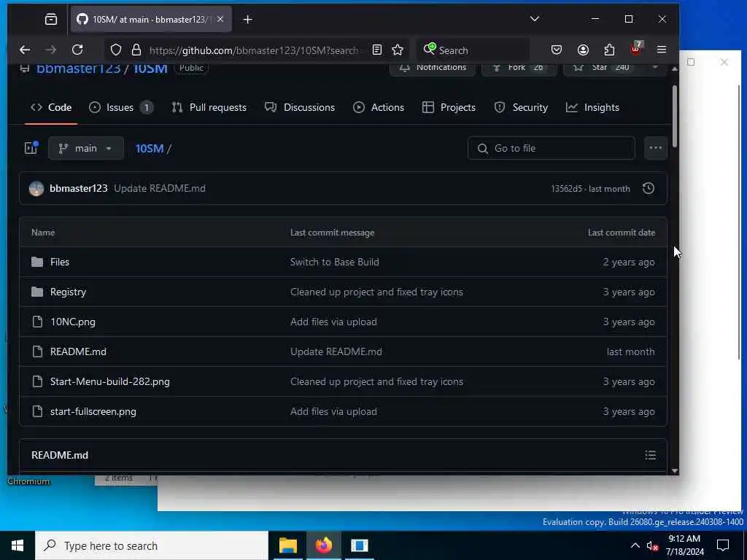
Task: Click the GitHub address bar URL
Action: point(253,50)
